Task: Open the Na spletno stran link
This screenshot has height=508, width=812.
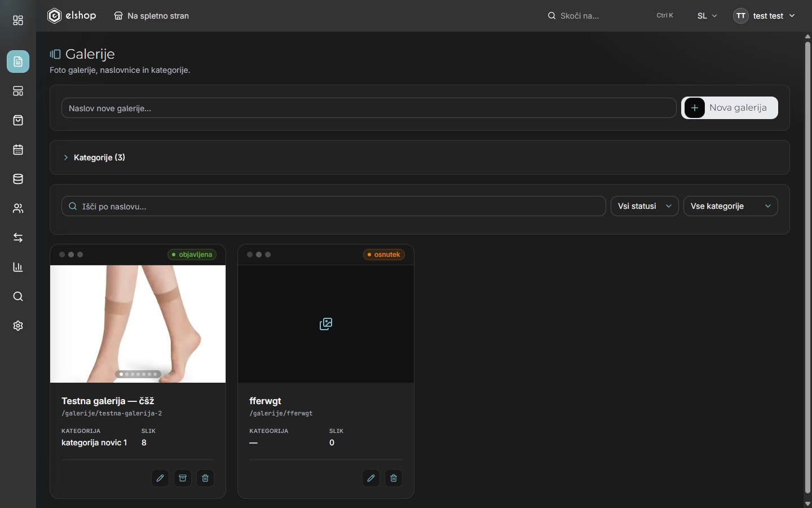Action: coord(151,16)
